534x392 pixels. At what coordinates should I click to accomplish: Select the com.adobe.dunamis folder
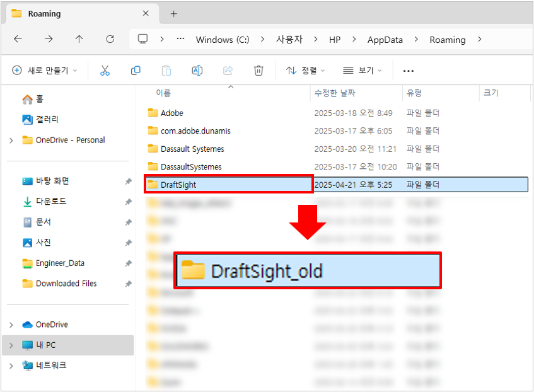pos(189,131)
